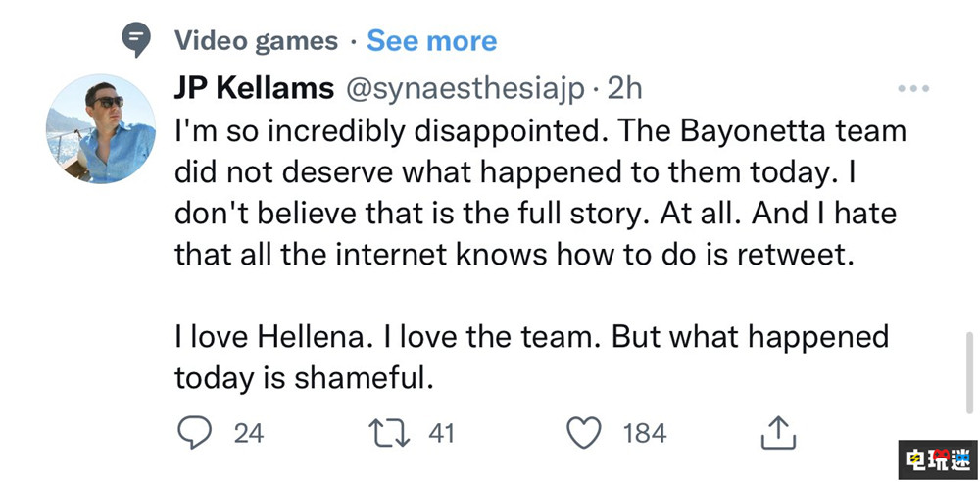Open the share menu icon
980x482 pixels.
pyautogui.click(x=776, y=432)
